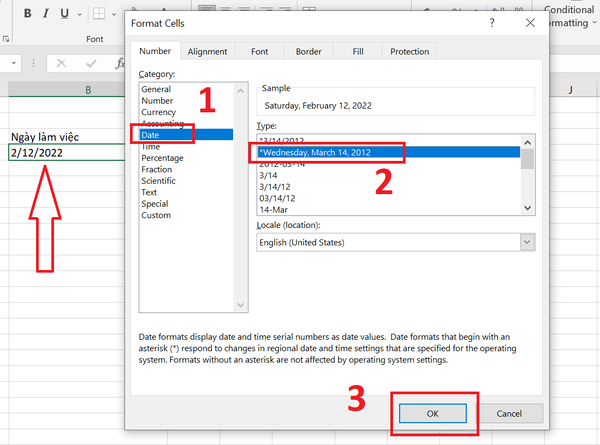This screenshot has height=445, width=600.
Task: Open the Locale (location) combo box
Action: tap(396, 242)
